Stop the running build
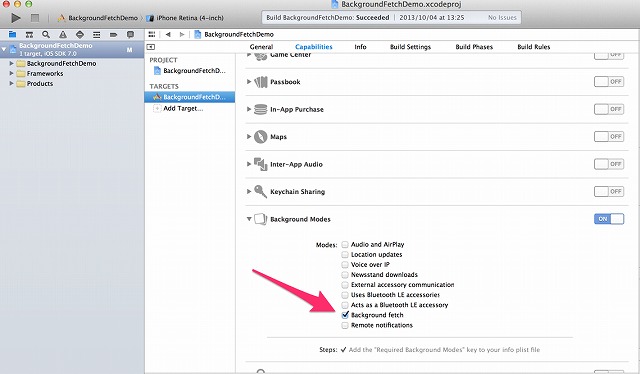The width and height of the screenshot is (640, 374). 35,18
